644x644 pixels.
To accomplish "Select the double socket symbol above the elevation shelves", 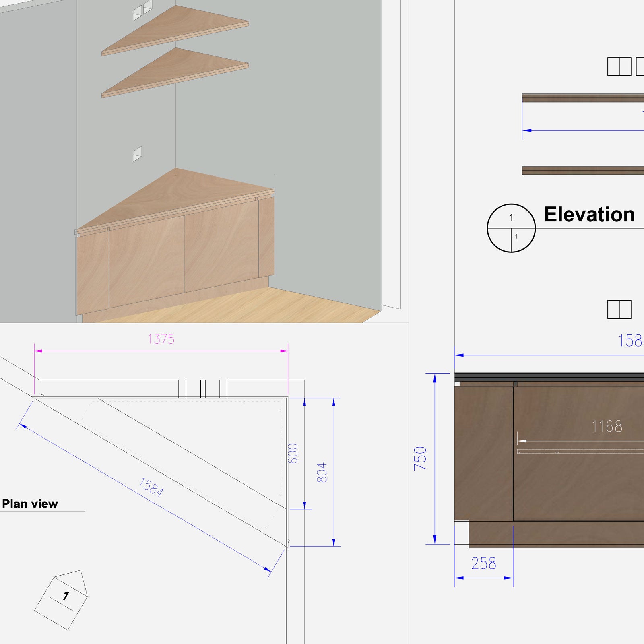I will pyautogui.click(x=619, y=66).
